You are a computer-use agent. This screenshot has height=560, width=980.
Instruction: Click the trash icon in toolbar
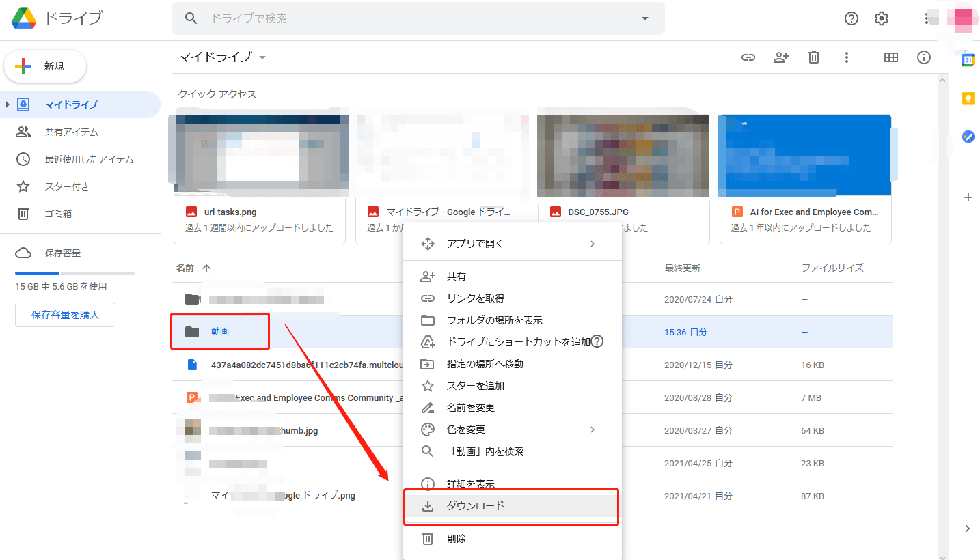point(814,57)
